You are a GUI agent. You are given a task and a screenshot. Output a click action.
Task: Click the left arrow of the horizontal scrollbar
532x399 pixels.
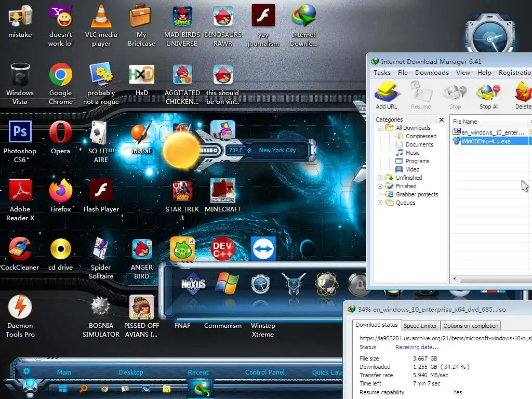click(455, 279)
